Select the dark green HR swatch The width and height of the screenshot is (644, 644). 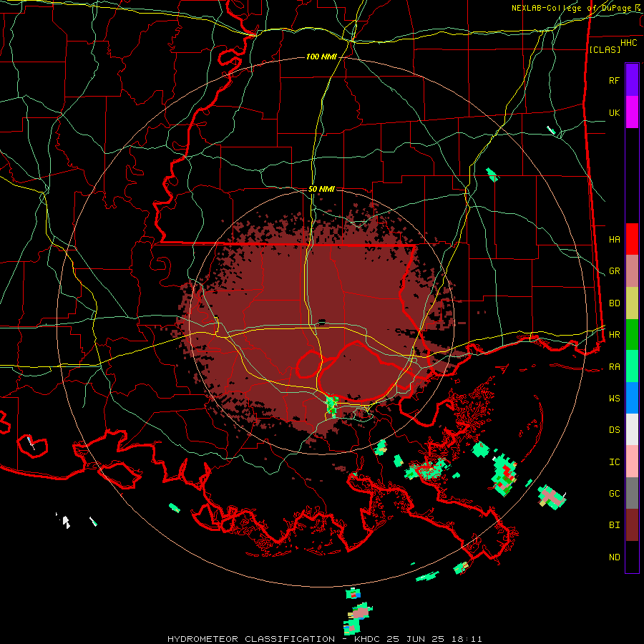(x=632, y=335)
